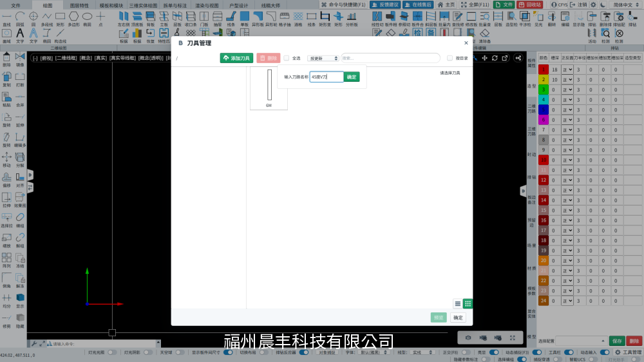Click the 移动 move tool in left sidebar

(x=6, y=160)
